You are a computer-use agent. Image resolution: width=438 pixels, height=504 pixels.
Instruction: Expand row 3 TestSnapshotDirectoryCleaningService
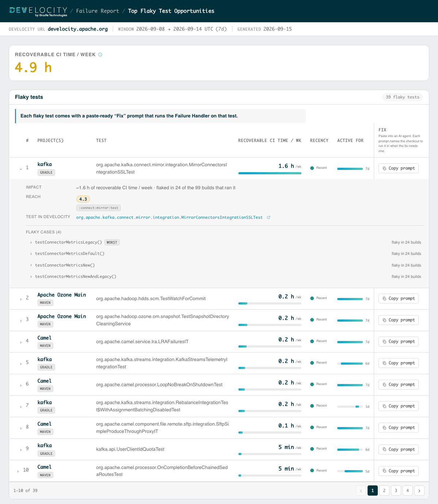[x=21, y=320]
